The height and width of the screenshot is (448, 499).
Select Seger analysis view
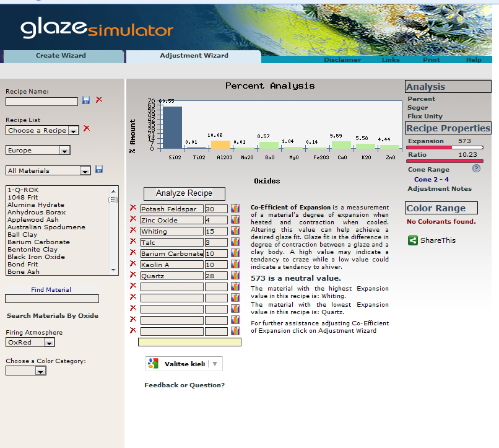pos(417,108)
